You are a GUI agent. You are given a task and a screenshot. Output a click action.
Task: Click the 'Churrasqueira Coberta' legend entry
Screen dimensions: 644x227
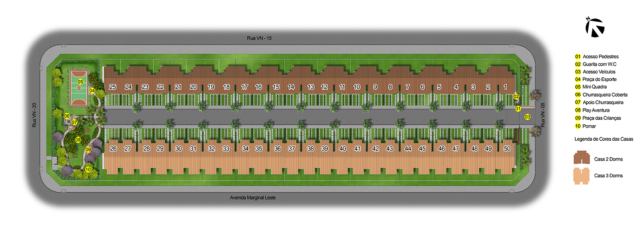pos(605,95)
